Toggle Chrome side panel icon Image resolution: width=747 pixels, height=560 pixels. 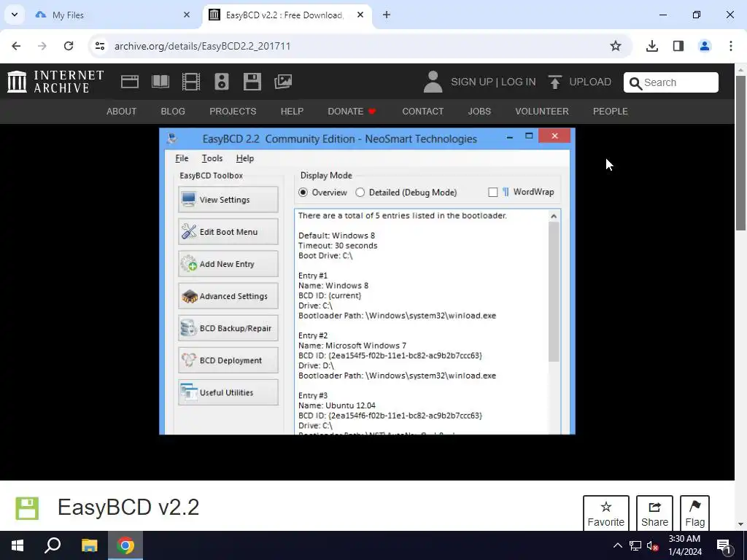pos(678,46)
